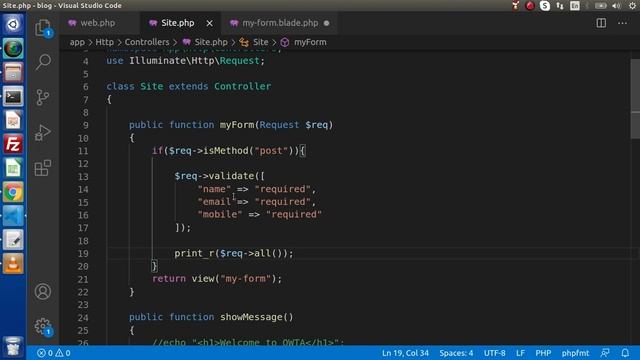Image resolution: width=640 pixels, height=360 pixels.
Task: Click the feedback icon in status bar
Action: pyautogui.click(x=605, y=353)
